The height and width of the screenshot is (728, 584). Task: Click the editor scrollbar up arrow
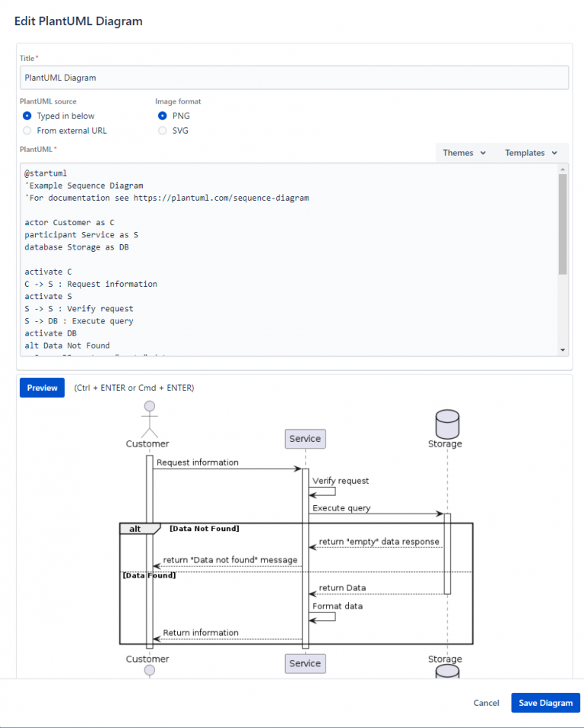coord(563,169)
